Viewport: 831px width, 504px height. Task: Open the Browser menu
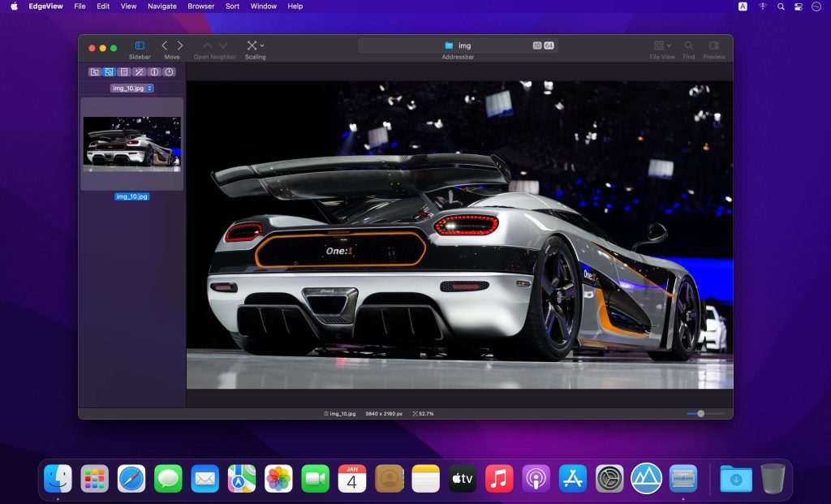200,6
